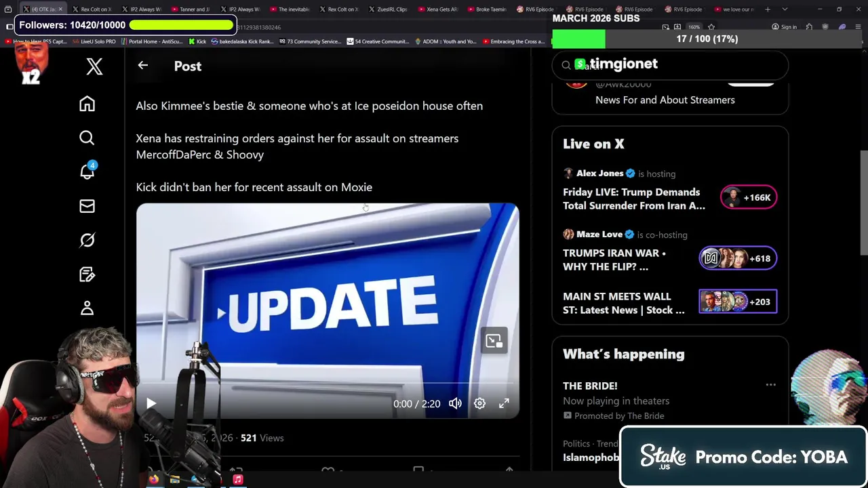Focus the X search input field
The width and height of the screenshot is (868, 488).
click(x=670, y=65)
